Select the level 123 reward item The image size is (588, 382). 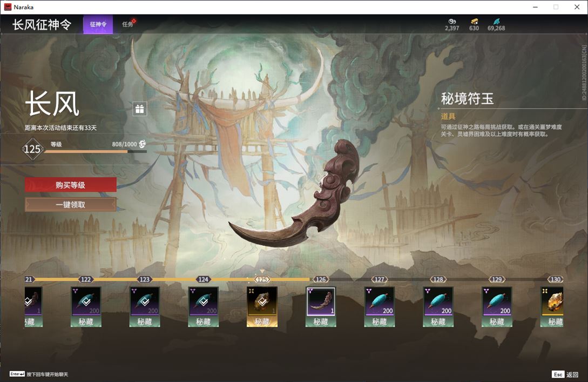[145, 306]
